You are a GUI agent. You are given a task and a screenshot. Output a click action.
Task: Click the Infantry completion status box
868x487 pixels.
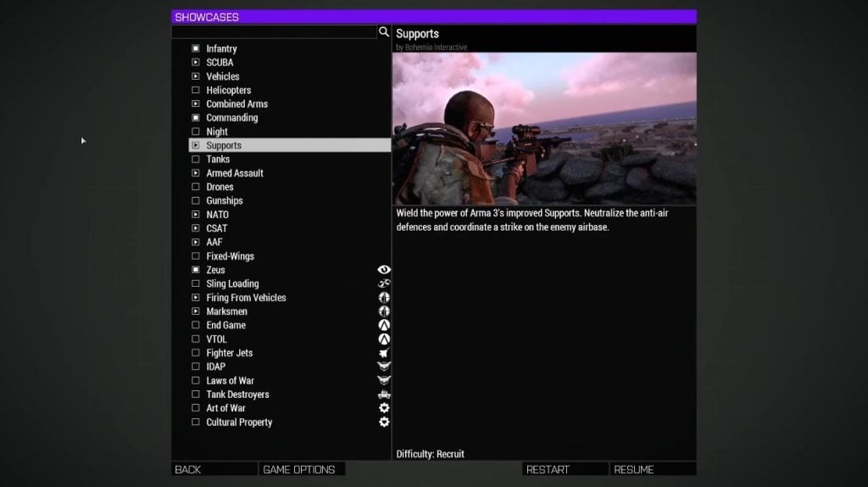click(196, 49)
